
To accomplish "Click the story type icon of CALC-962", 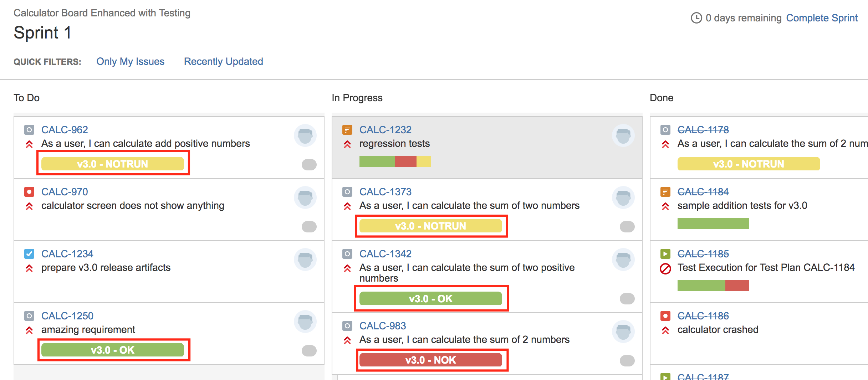I will [x=29, y=130].
